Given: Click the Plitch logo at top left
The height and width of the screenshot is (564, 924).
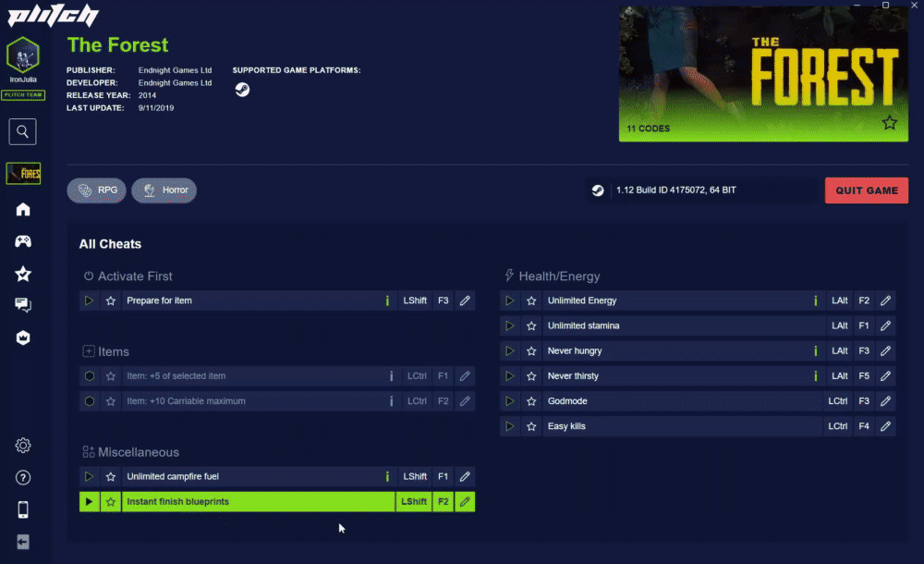Looking at the screenshot, I should [53, 16].
